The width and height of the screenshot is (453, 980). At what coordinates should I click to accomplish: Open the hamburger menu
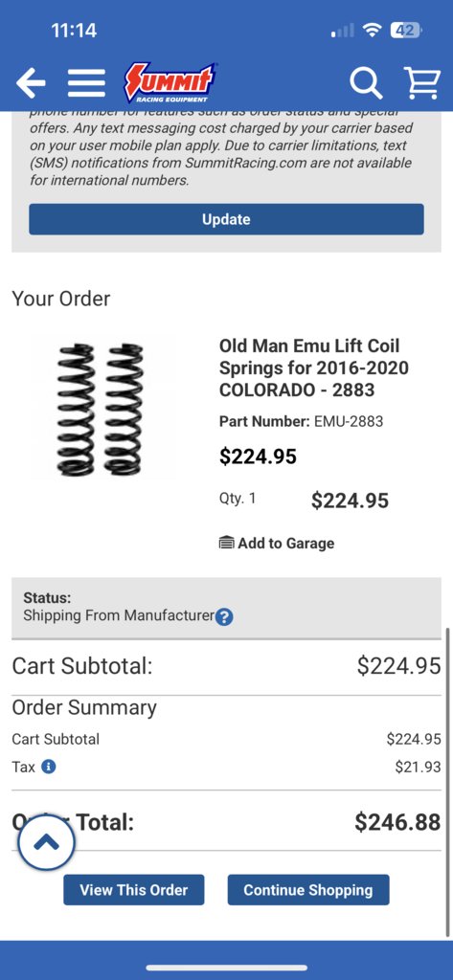click(86, 83)
